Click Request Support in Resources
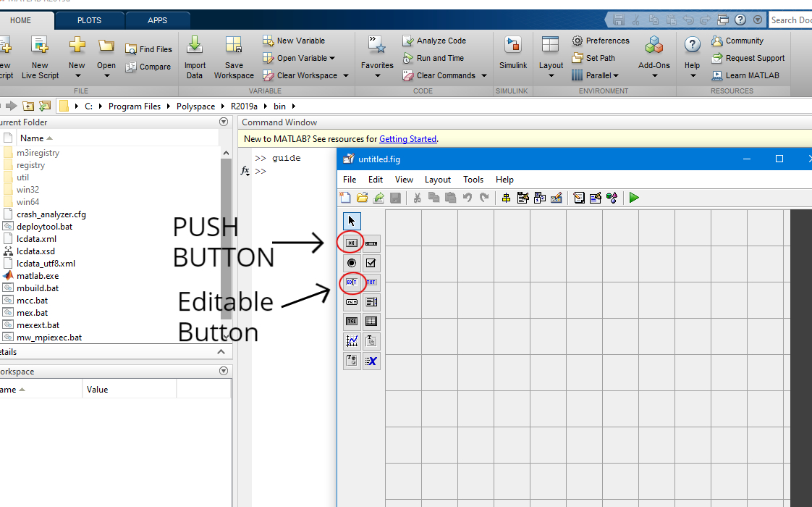Viewport: 812px width, 507px height. (x=748, y=58)
